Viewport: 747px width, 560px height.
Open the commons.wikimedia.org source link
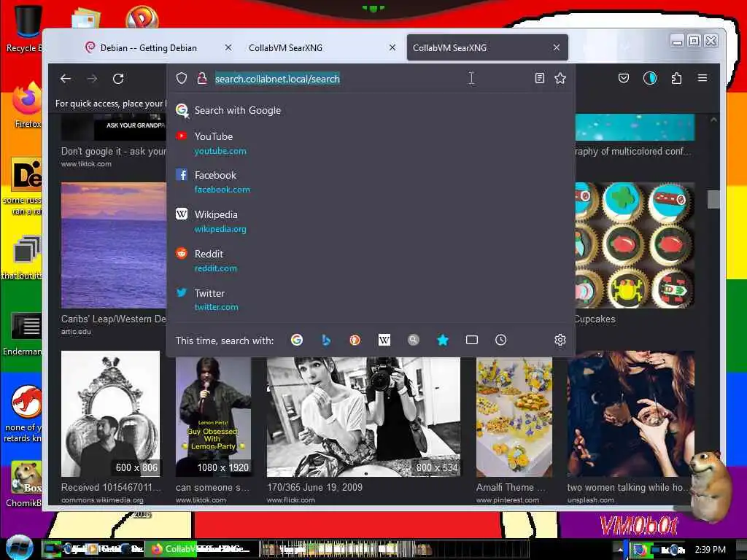pyautogui.click(x=102, y=500)
